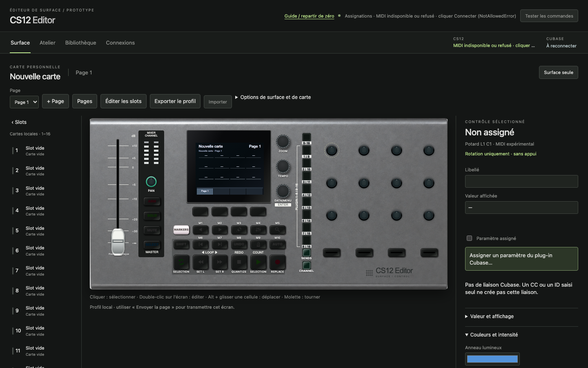The width and height of the screenshot is (588, 368).
Task: Select the TEMPO encoder knob
Action: point(283,166)
